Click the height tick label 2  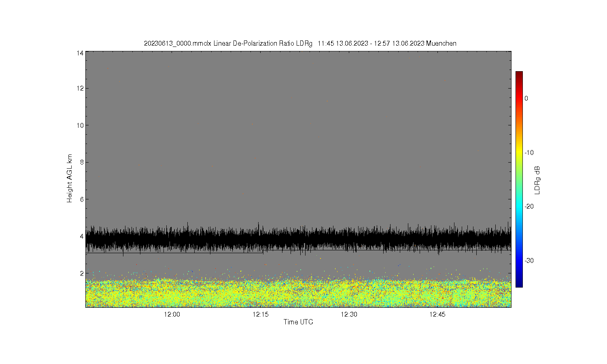(x=82, y=273)
